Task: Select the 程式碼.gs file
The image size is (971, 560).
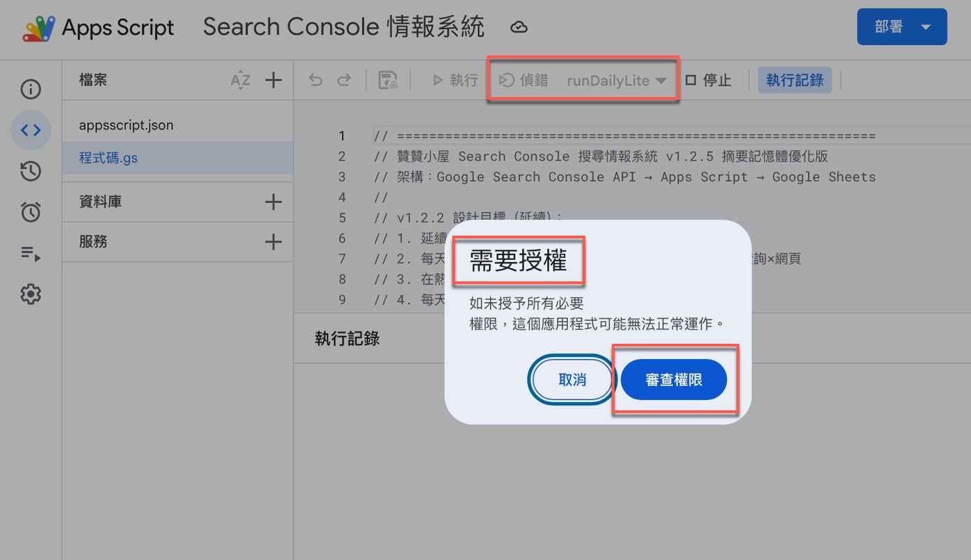Action: tap(178, 158)
